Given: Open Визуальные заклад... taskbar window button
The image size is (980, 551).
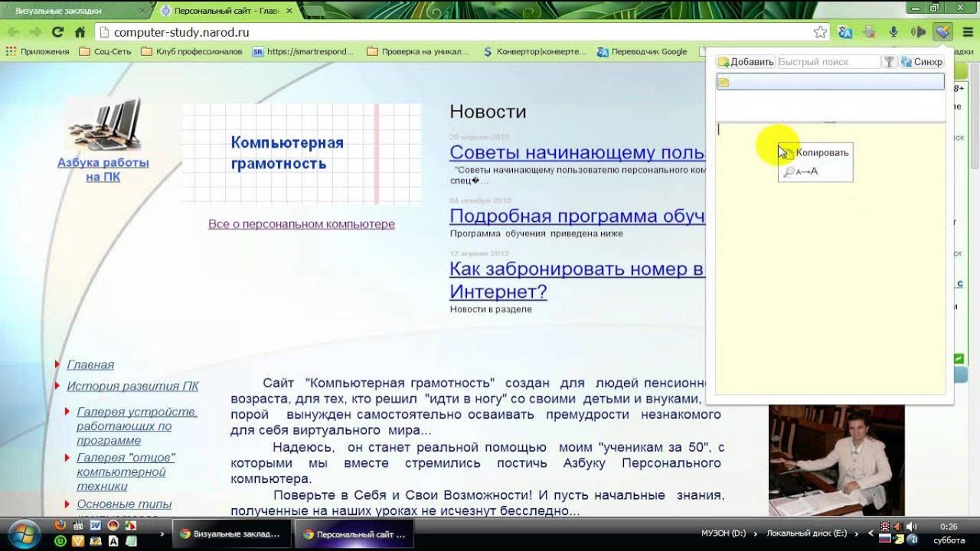Looking at the screenshot, I should click(x=231, y=534).
